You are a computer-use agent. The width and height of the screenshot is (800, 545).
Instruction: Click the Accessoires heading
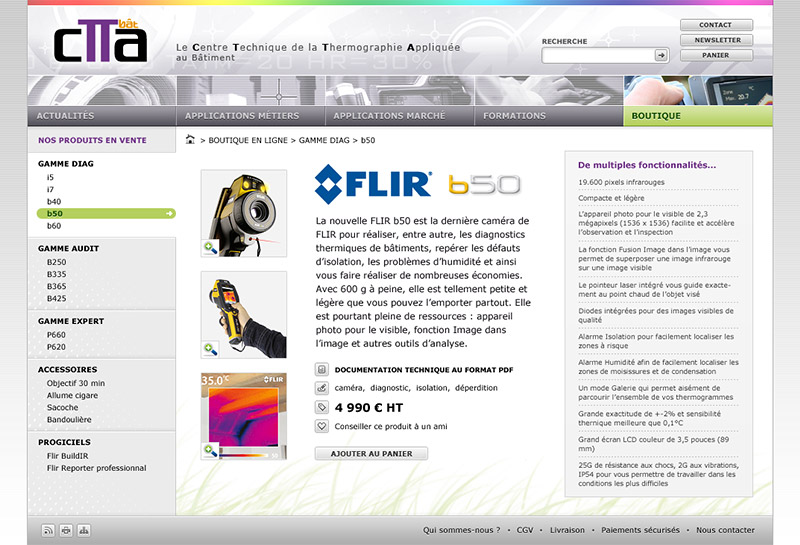pos(67,369)
